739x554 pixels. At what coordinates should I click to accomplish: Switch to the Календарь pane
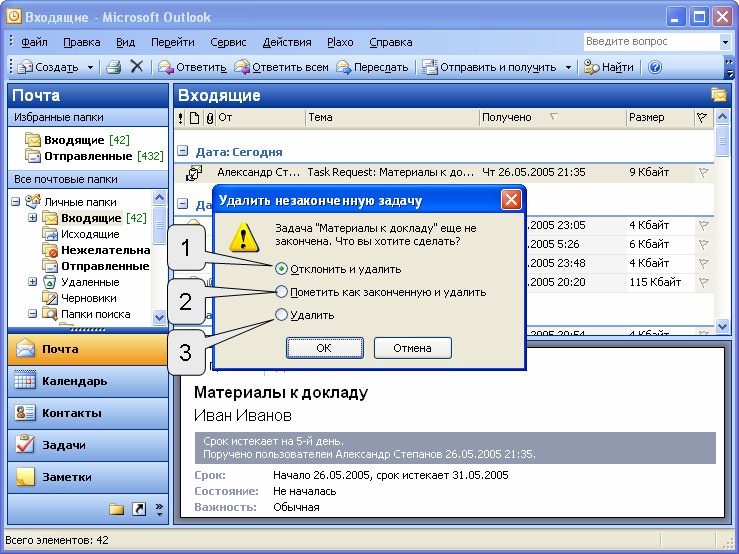[x=88, y=381]
